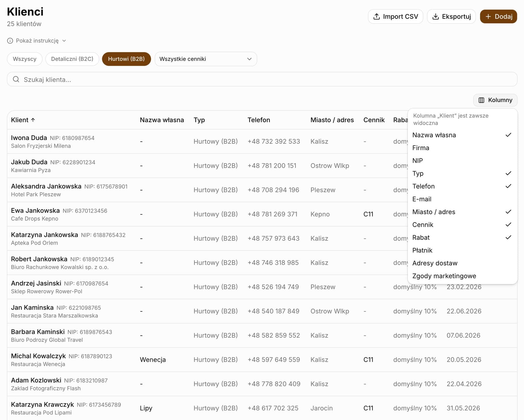Expand Pokaż instrukcję section
The height and width of the screenshot is (420, 524).
click(37, 41)
